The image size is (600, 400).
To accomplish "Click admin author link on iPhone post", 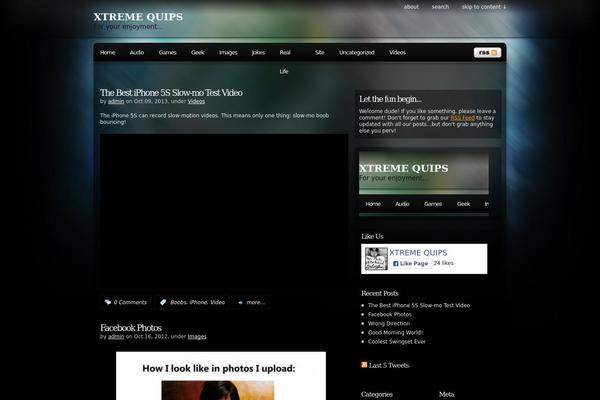I will coord(116,101).
